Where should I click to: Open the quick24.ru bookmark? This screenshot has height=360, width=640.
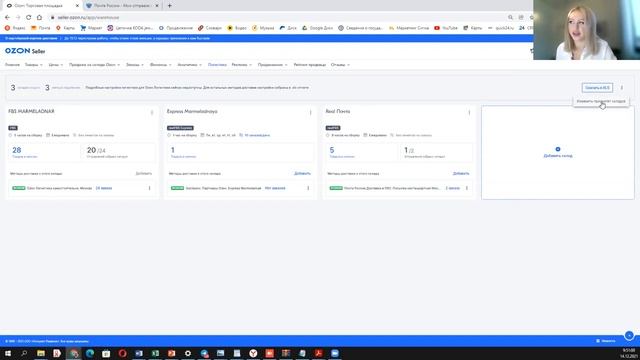pos(501,28)
